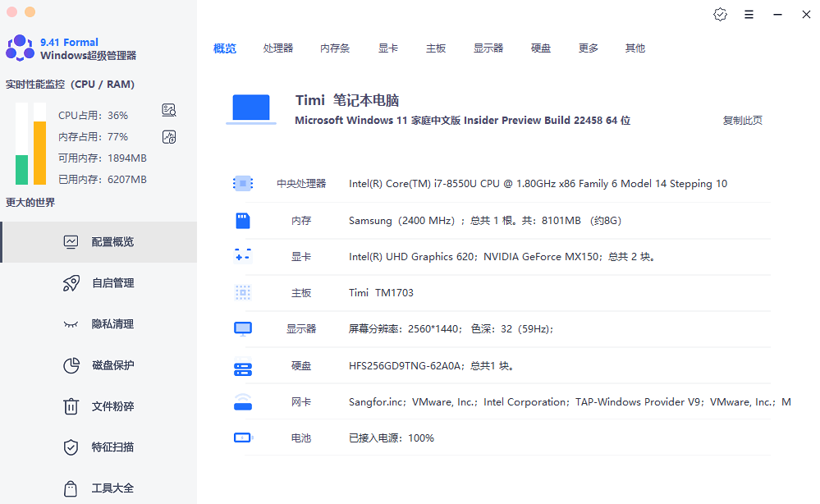The image size is (820, 504).
Task: Click the verified badge icon in title bar
Action: click(x=720, y=14)
